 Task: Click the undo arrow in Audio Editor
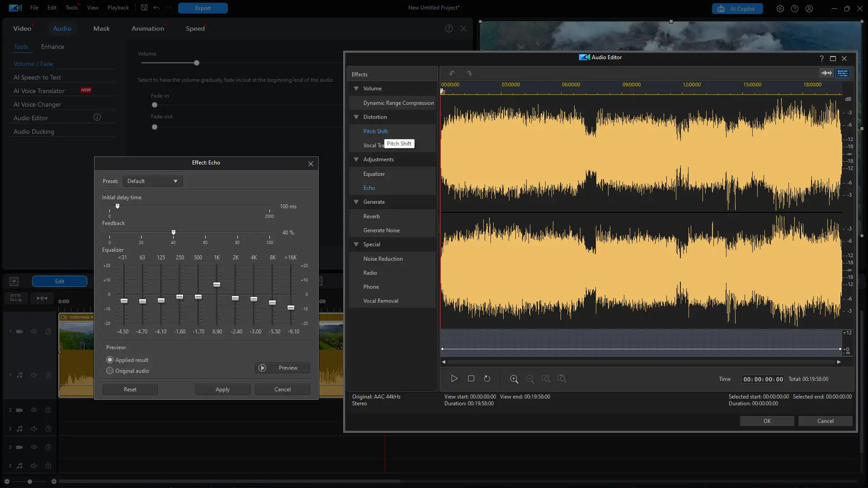pos(452,73)
